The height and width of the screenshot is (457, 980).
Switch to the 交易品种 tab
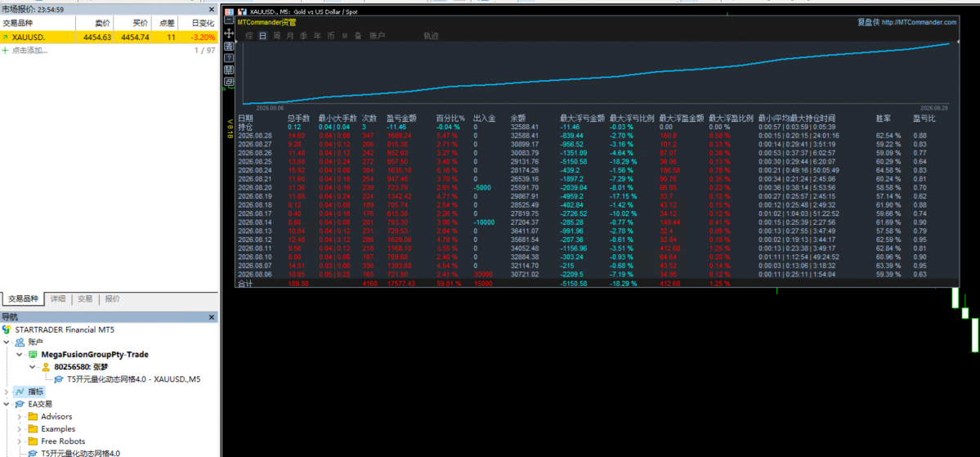pos(23,299)
